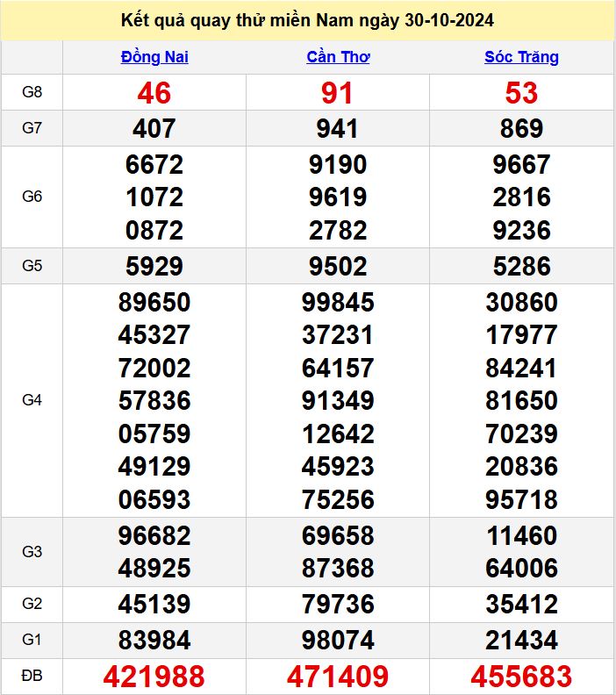Click the G4 number 81650
Screen dimensions: 616x695
521,401
